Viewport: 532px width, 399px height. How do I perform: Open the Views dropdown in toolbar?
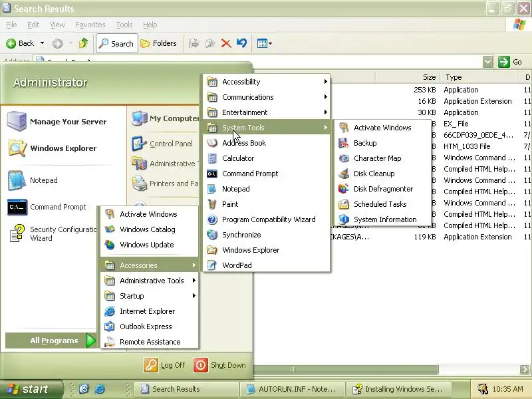coord(264,43)
